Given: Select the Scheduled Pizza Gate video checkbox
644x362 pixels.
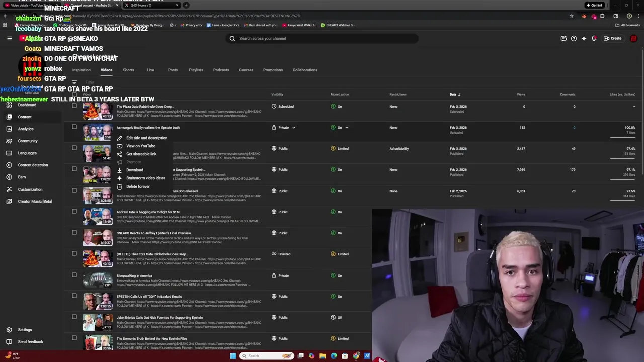Looking at the screenshot, I should (x=74, y=106).
